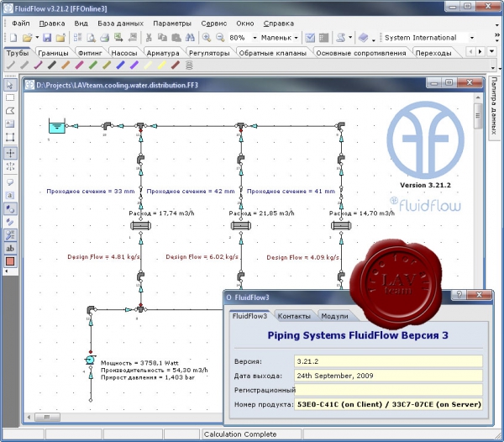Viewport: 504px width, 442px height.
Task: Select the orange pipe type icon
Action: tap(66, 66)
